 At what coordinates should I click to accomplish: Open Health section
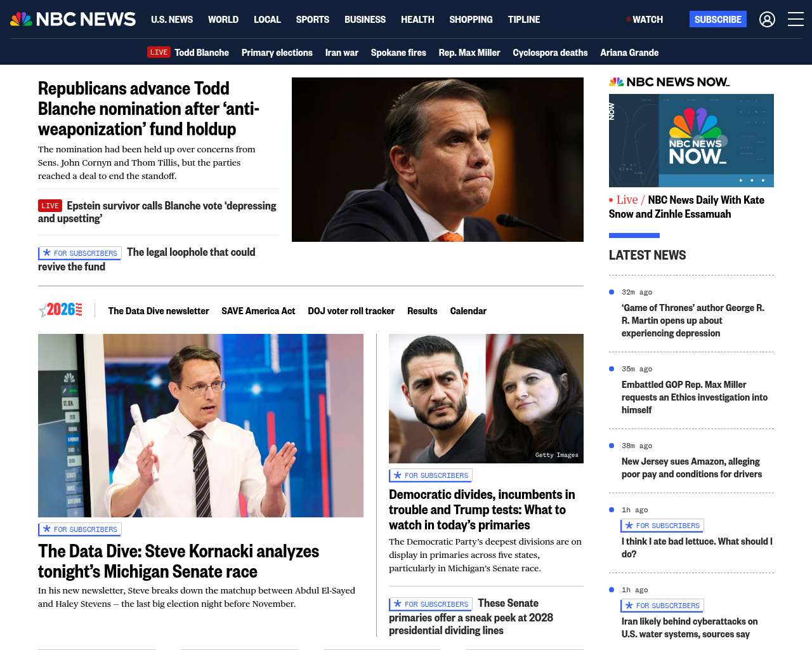click(417, 20)
